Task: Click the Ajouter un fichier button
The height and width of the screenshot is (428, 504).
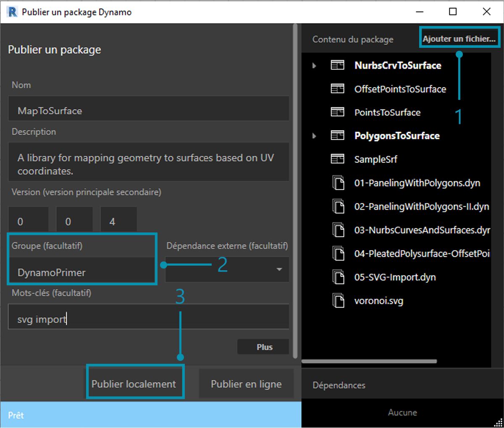Action: click(459, 38)
